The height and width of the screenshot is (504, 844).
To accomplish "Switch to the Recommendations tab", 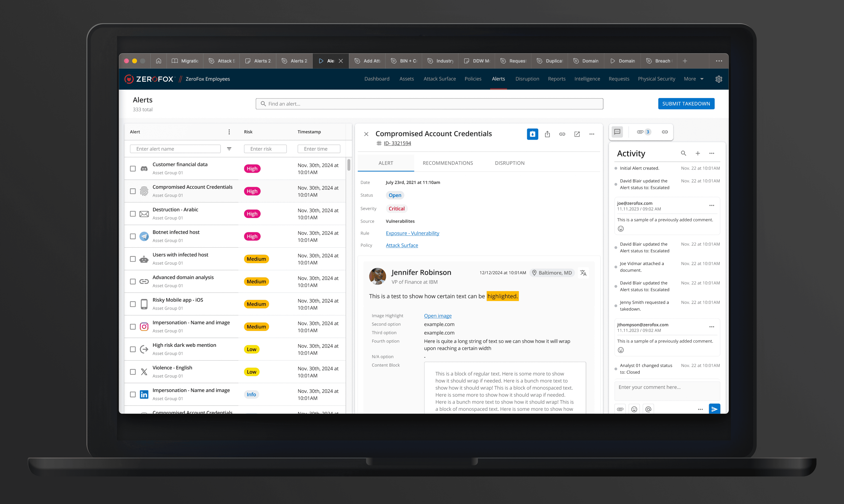I will coord(447,163).
